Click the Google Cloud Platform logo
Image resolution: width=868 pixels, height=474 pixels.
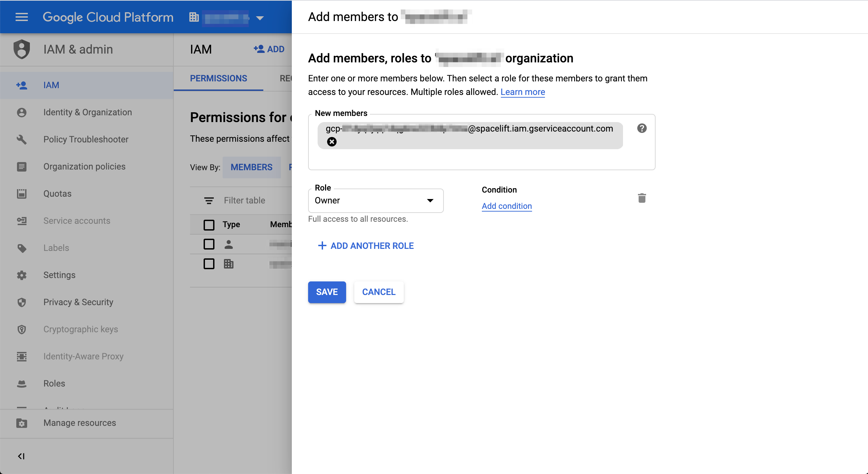[x=108, y=17]
